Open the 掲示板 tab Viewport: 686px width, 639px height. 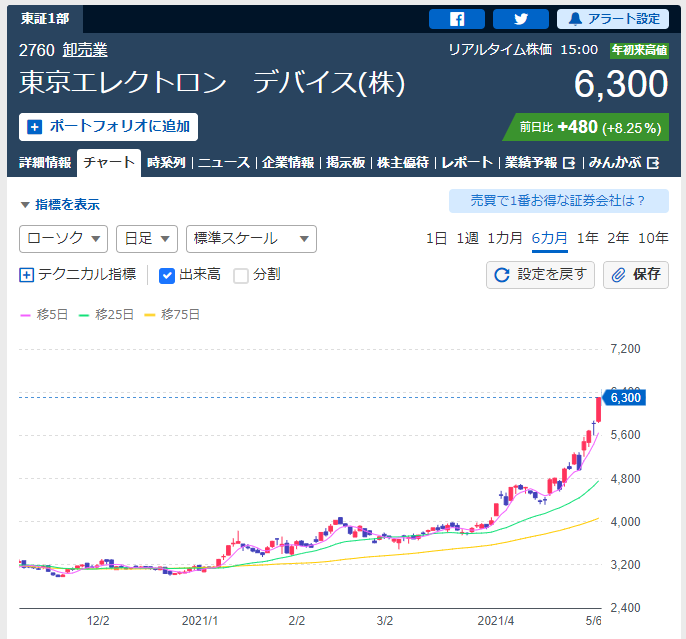(346, 163)
